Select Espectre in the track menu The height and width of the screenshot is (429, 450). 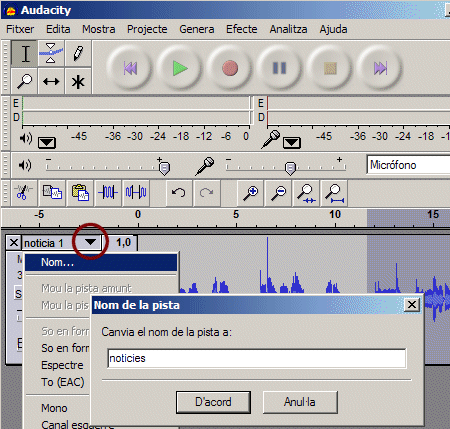click(62, 365)
